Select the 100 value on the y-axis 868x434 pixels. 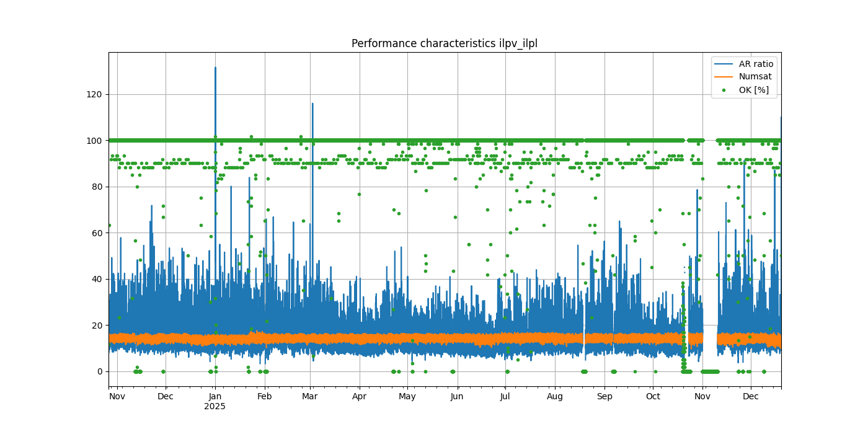(x=94, y=141)
